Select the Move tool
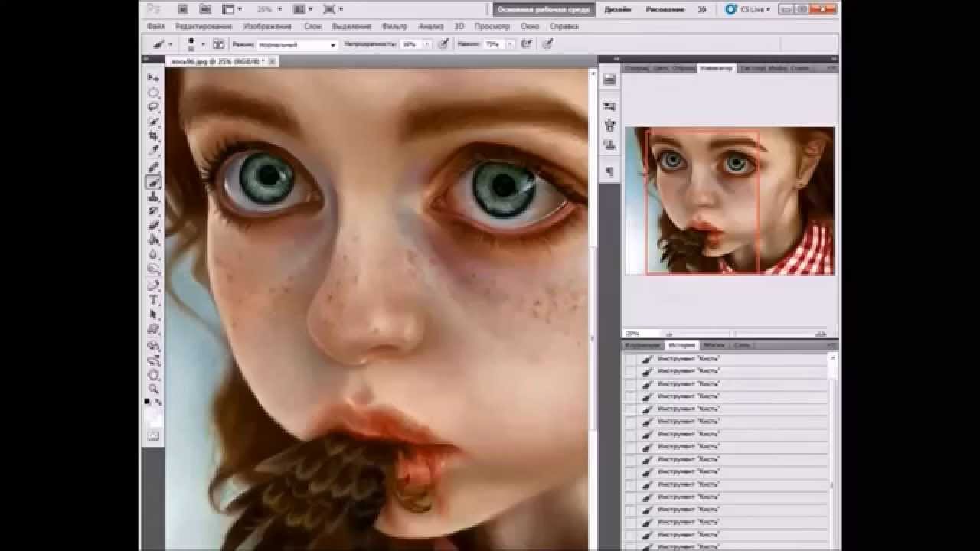The image size is (980, 551). [153, 78]
